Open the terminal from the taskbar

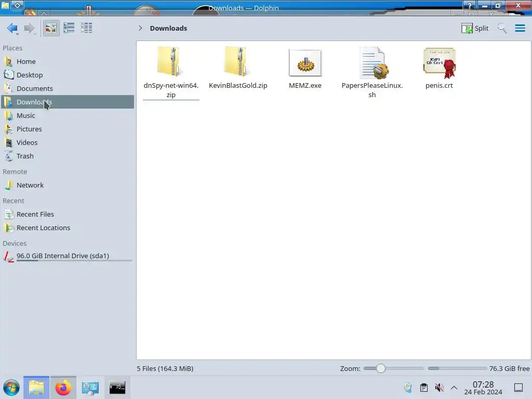[117, 388]
